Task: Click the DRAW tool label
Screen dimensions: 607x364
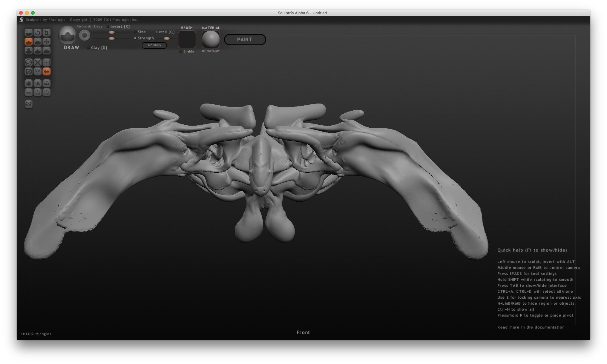Action: tap(71, 47)
